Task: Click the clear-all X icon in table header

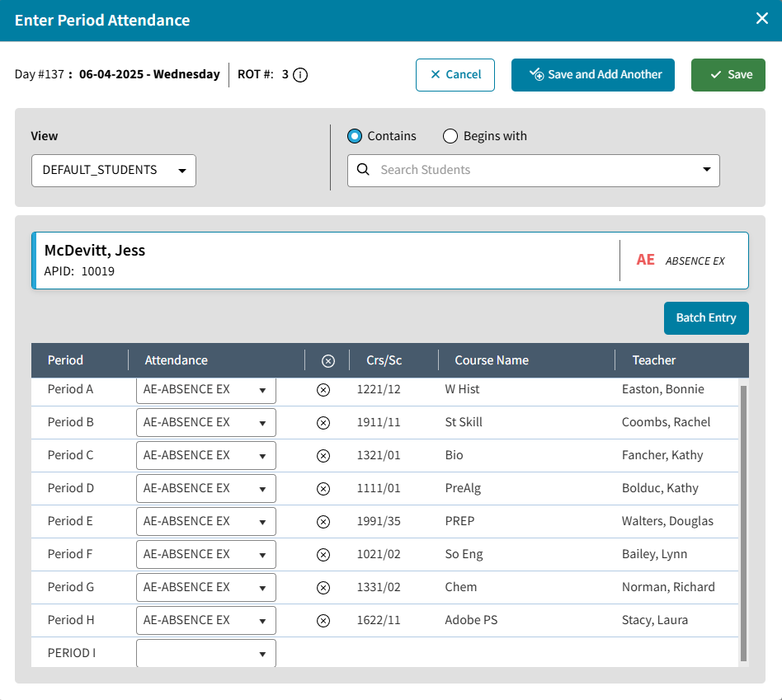Action: 327,361
